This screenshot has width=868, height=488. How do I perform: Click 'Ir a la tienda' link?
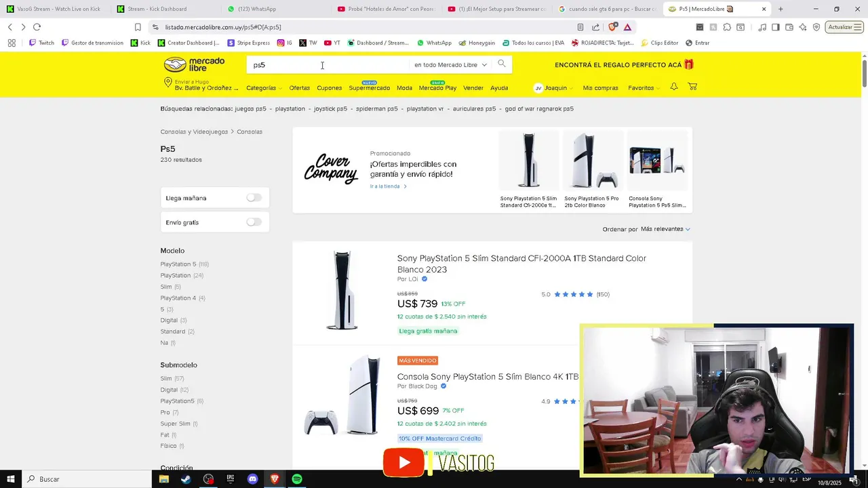pos(388,186)
